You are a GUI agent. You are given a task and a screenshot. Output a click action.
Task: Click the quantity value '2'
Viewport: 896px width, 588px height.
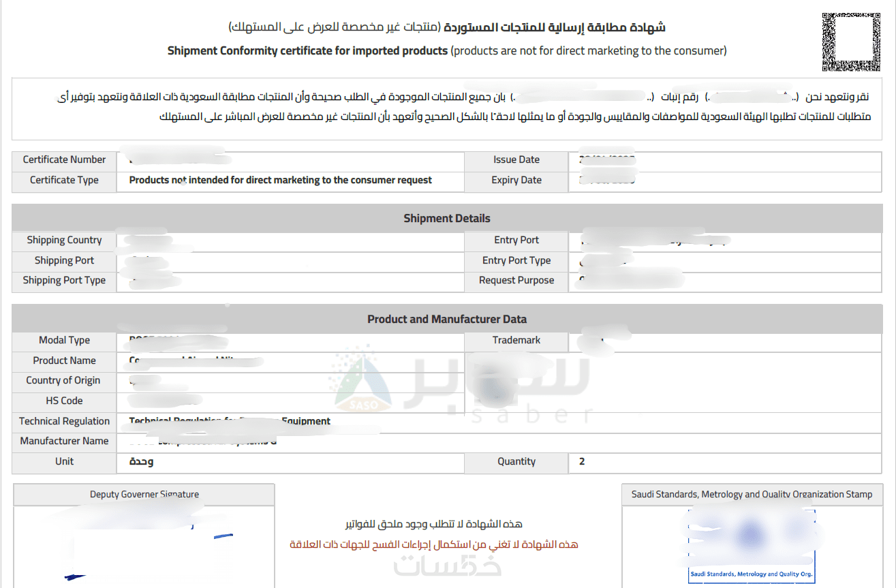(x=582, y=461)
